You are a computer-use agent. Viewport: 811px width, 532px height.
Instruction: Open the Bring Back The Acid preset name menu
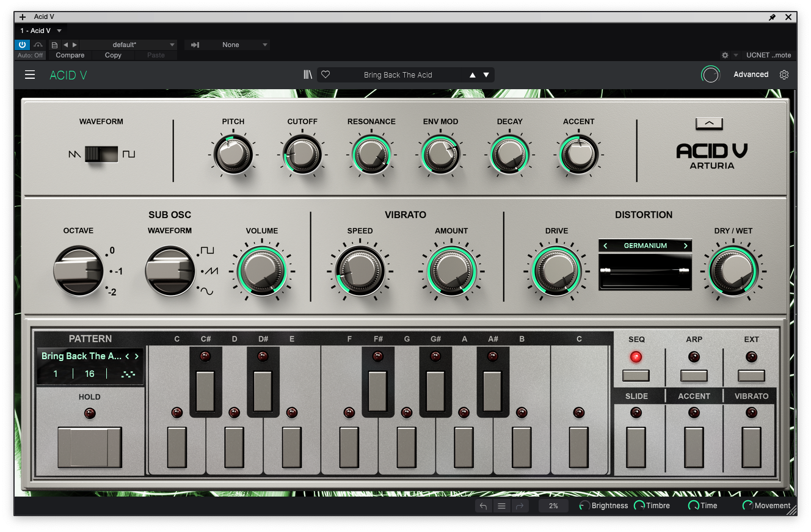(398, 75)
